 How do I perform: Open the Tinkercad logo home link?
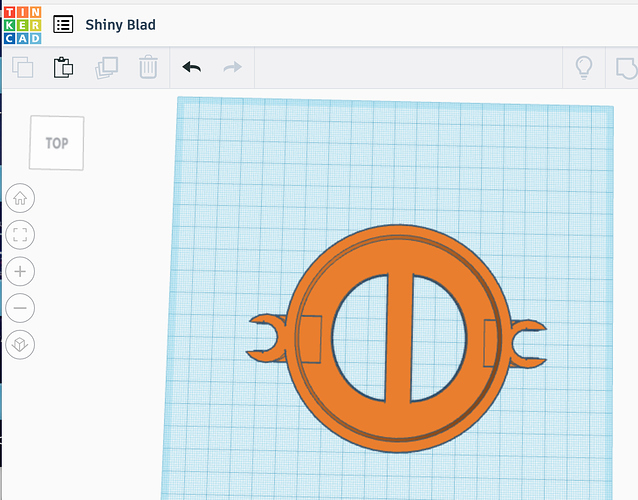tap(22, 25)
